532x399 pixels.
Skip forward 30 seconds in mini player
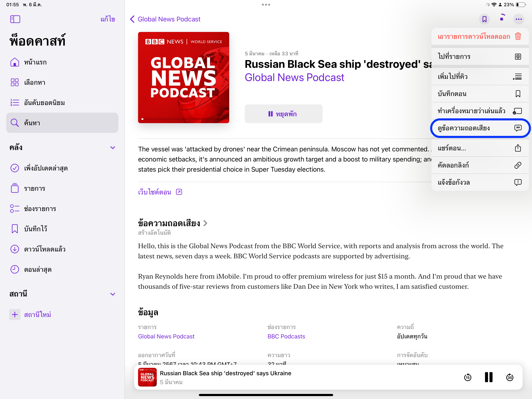click(x=509, y=377)
